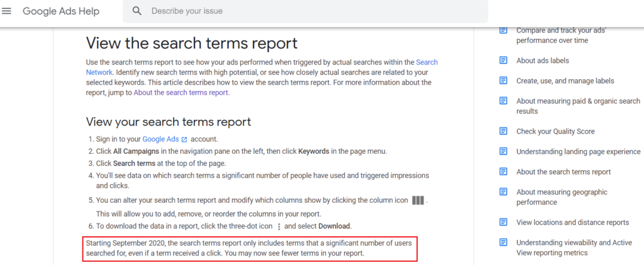Click article icon beside "Create, use, and manage labels"
This screenshot has height=265, width=644.
click(503, 80)
